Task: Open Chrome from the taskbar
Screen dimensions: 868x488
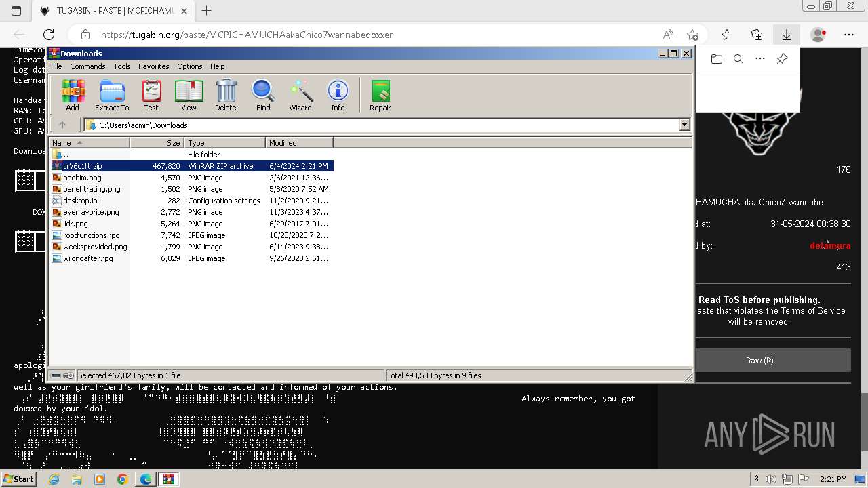Action: [123, 479]
